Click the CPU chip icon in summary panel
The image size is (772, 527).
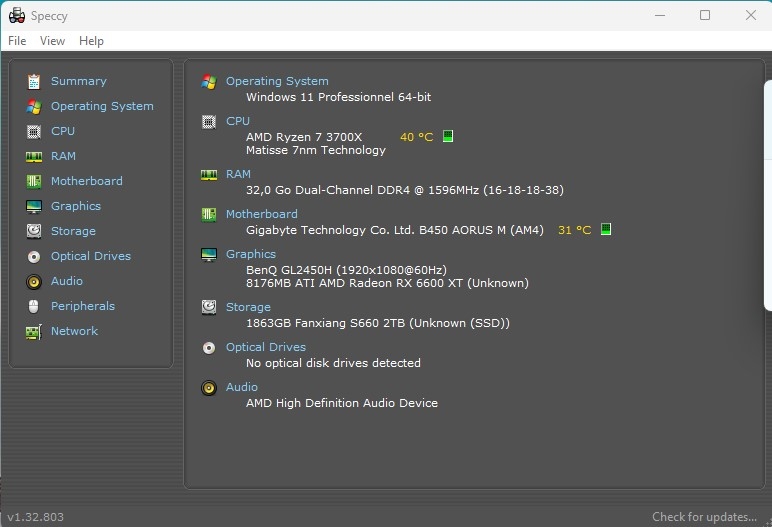coord(209,122)
